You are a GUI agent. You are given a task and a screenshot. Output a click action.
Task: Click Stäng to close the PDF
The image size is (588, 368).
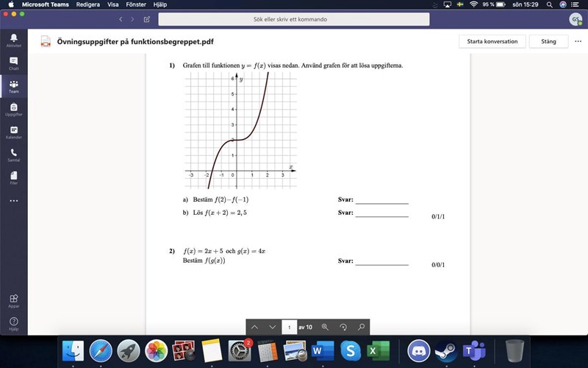click(x=548, y=41)
